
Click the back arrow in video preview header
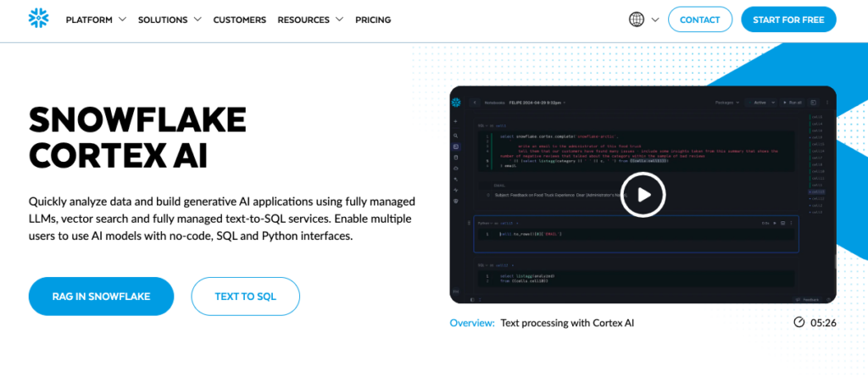(475, 103)
